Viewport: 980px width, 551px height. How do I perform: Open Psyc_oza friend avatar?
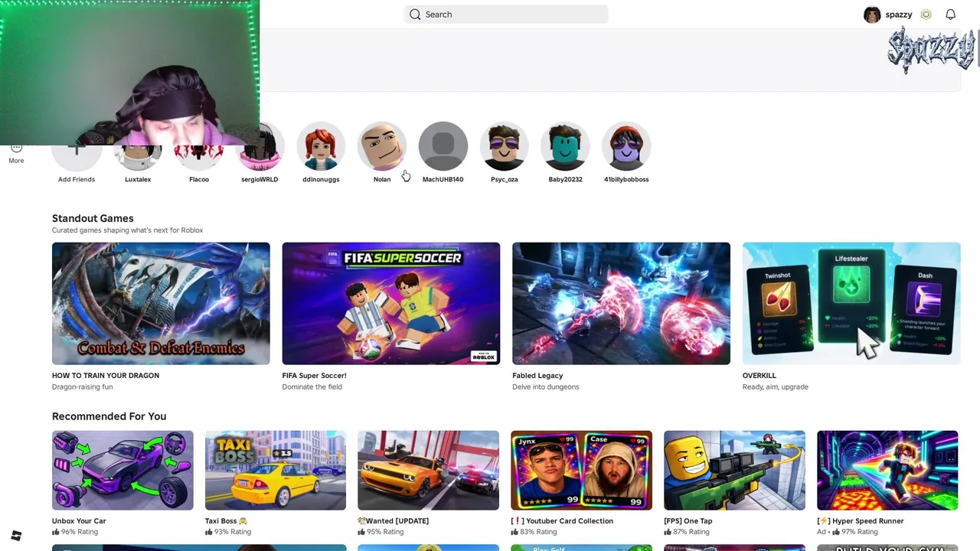click(504, 146)
